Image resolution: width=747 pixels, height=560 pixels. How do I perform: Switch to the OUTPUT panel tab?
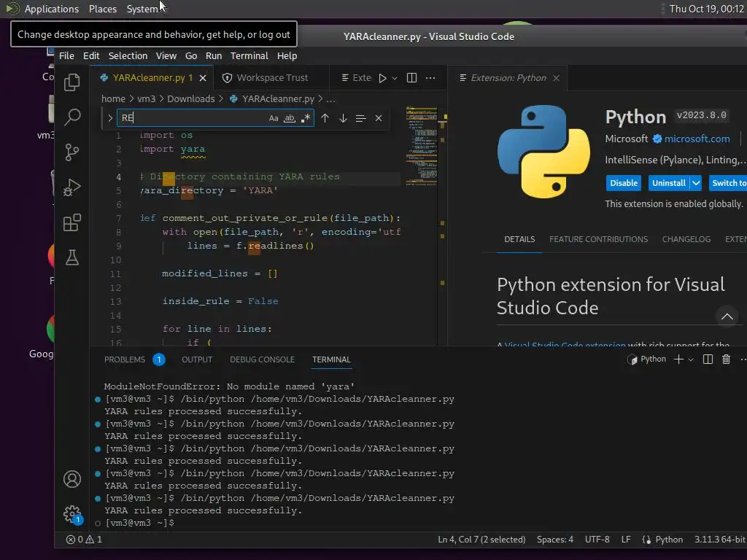pos(197,359)
